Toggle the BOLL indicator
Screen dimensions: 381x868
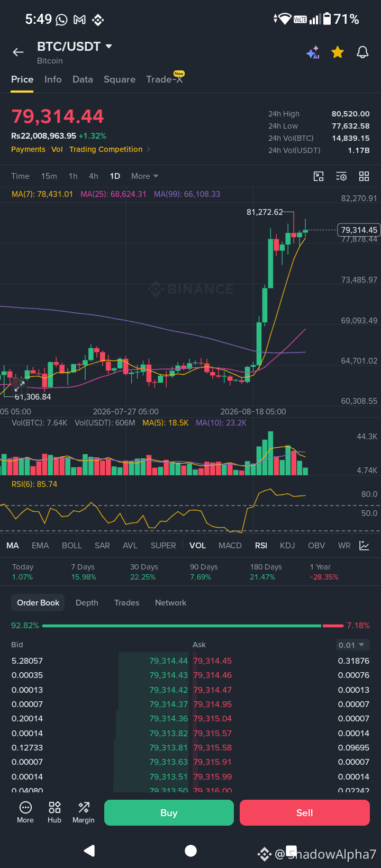point(72,546)
